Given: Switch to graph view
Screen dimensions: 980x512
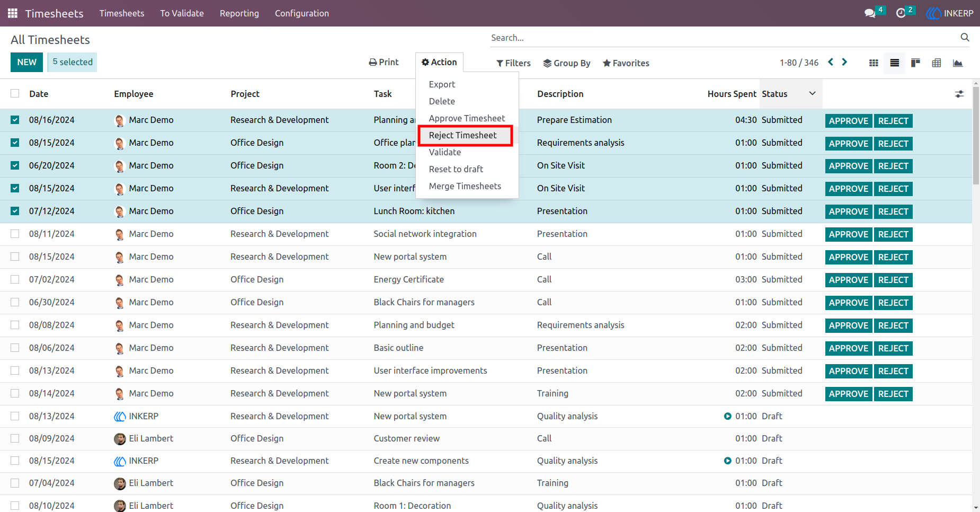Looking at the screenshot, I should pos(958,63).
